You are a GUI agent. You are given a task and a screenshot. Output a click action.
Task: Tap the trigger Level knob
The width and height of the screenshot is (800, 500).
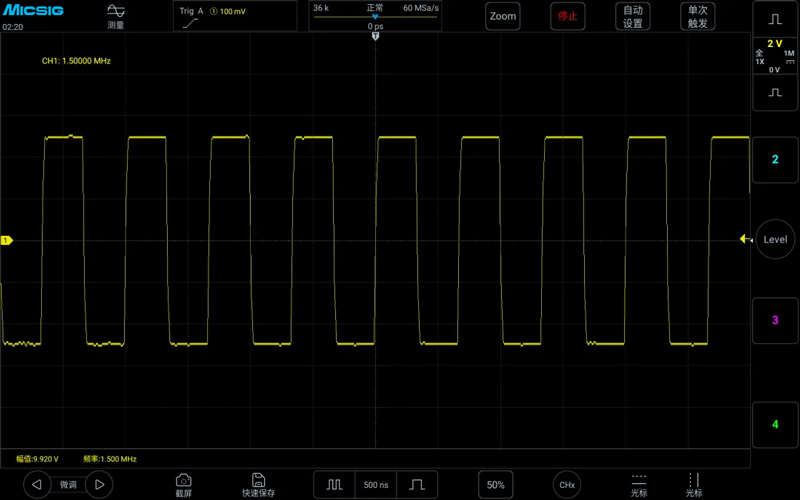pyautogui.click(x=775, y=239)
